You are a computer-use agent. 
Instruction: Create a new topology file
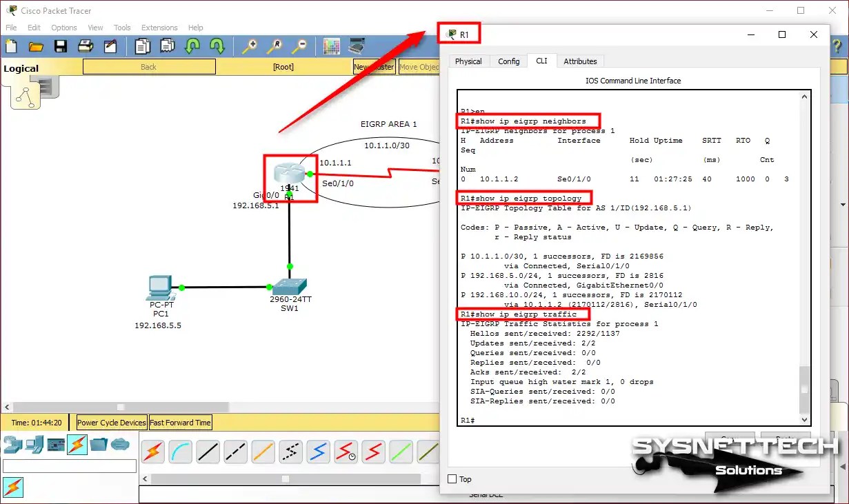coord(10,46)
